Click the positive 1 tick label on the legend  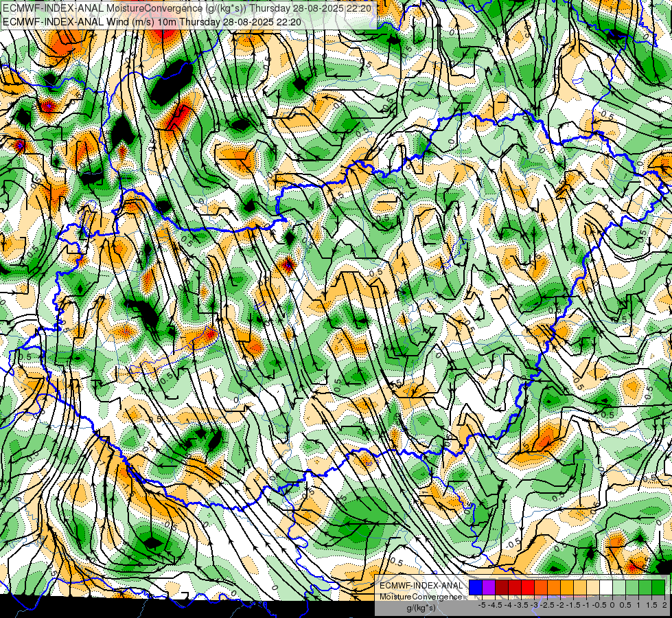coord(638,605)
